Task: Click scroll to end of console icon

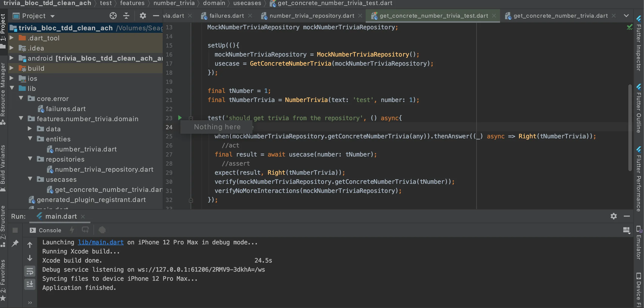Action: pos(30,284)
